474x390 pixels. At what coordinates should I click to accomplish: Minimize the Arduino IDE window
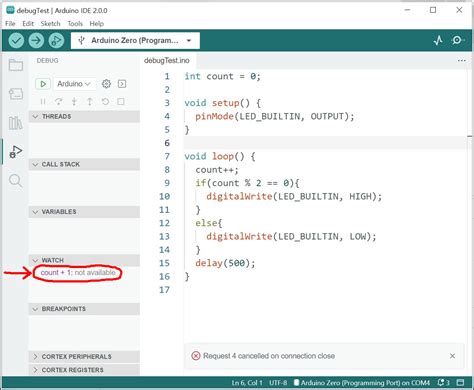click(407, 10)
